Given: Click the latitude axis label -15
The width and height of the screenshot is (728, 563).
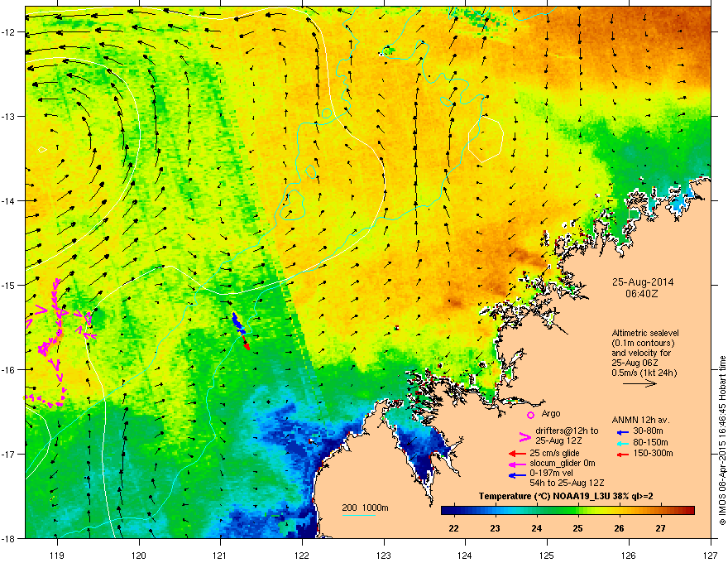Looking at the screenshot, I should click(x=9, y=285).
